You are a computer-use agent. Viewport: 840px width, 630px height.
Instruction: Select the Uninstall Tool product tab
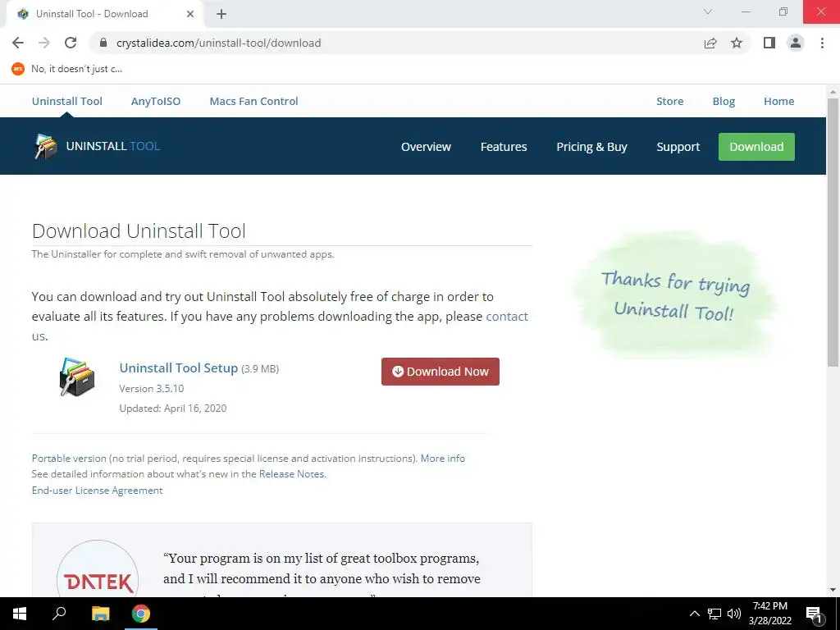tap(67, 101)
